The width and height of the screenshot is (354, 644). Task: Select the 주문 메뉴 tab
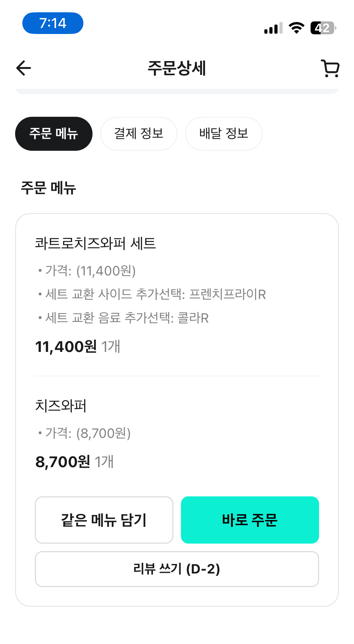tap(54, 134)
